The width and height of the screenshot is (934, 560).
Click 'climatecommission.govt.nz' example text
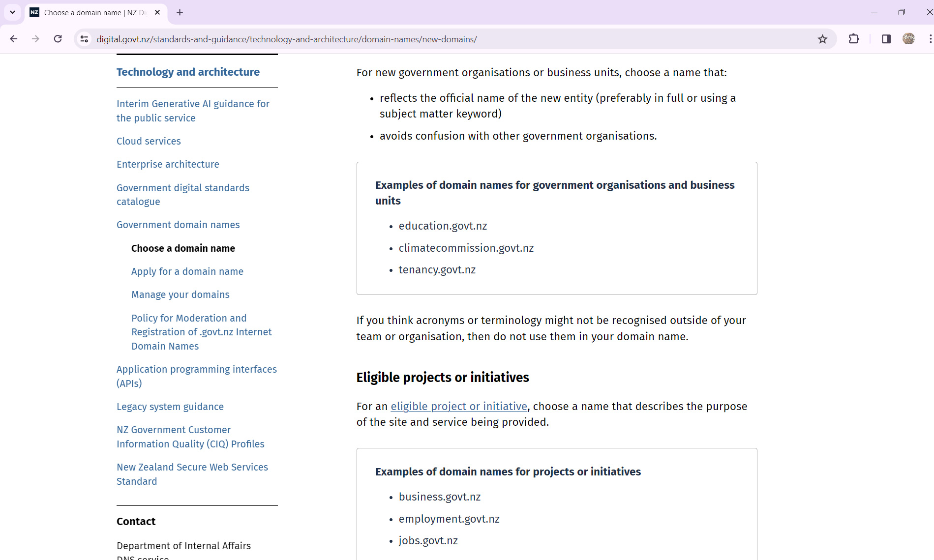pyautogui.click(x=466, y=248)
